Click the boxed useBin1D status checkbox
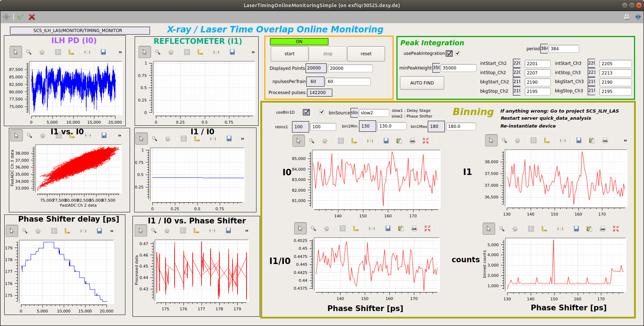This screenshot has width=644, height=326. 306,112
